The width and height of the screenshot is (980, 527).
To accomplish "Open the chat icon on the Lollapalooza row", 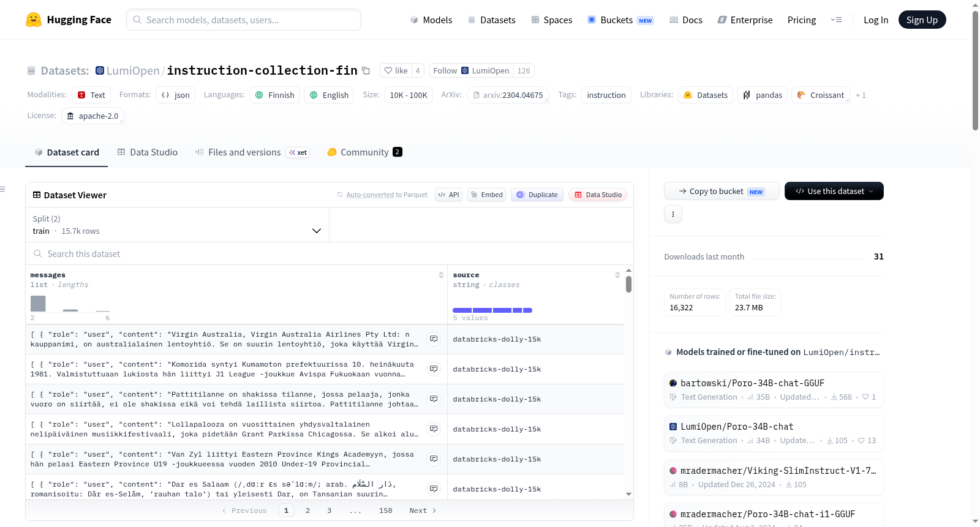I will coord(434,429).
